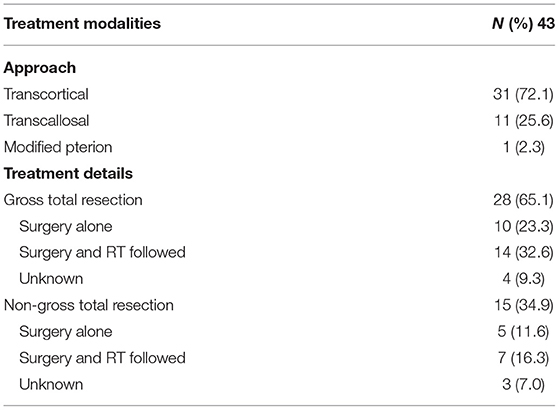Screen dimensions: 559x410
Task: Click the value 7 (16.3)
Action: (x=523, y=358)
